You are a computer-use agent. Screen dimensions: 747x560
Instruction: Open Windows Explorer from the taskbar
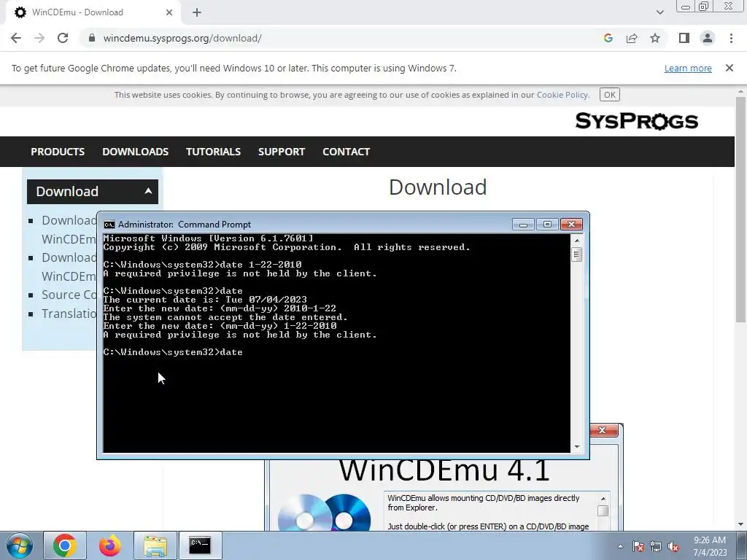click(x=155, y=545)
